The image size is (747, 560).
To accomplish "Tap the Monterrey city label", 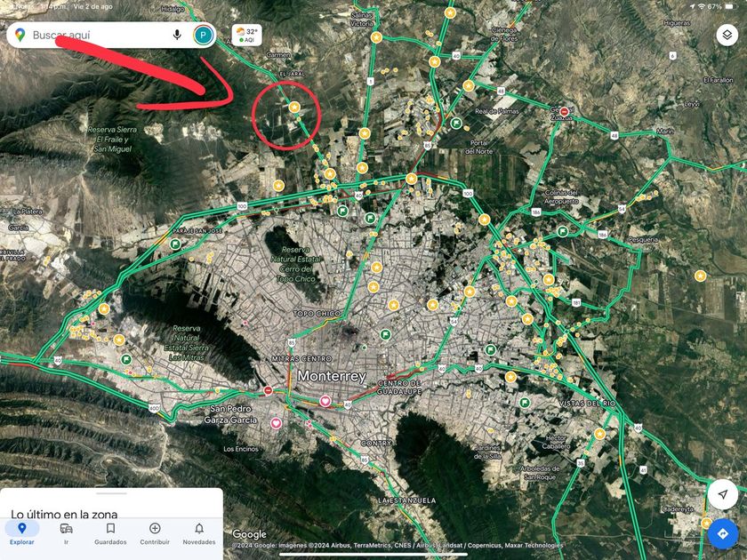I will pos(332,376).
